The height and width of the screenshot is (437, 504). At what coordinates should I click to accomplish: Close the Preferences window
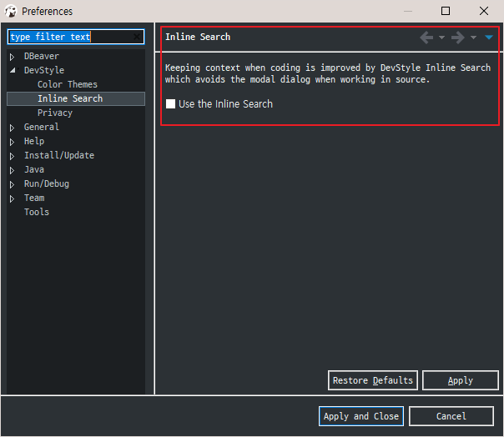point(484,11)
